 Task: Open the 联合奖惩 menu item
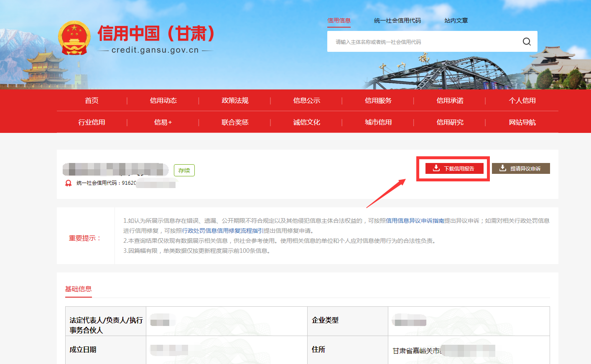click(235, 122)
